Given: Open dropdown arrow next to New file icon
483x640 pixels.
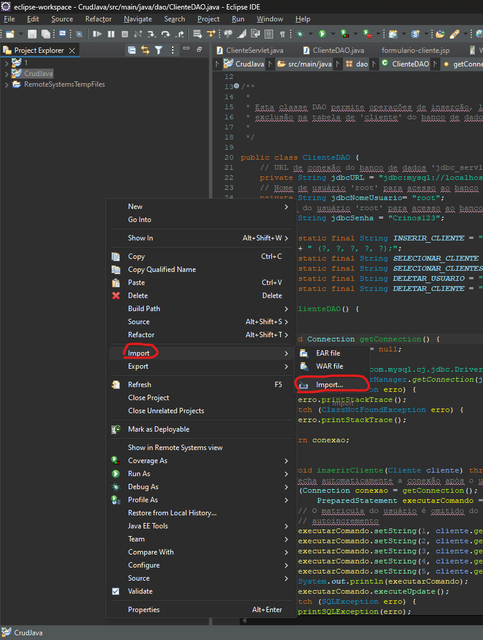Looking at the screenshot, I should pyautogui.click(x=20, y=34).
